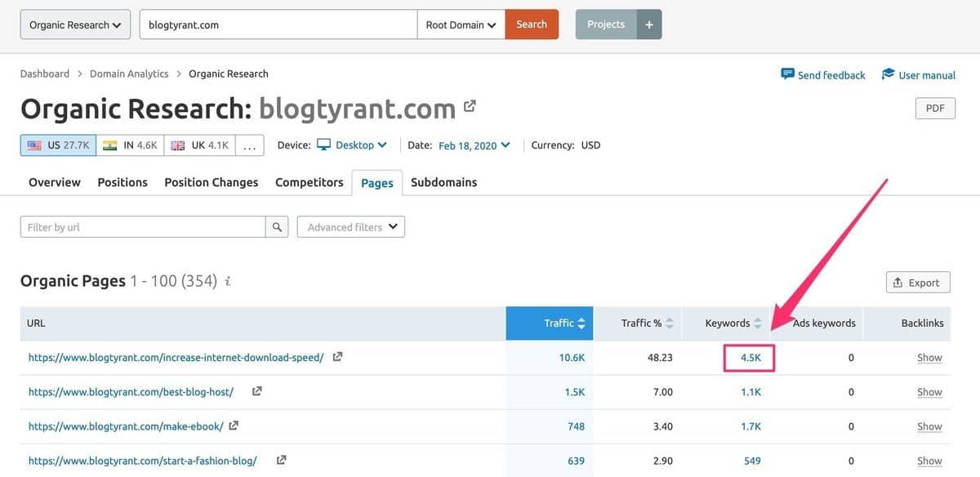Open the Root Domain scope dropdown
This screenshot has height=477, width=980.
click(x=461, y=25)
